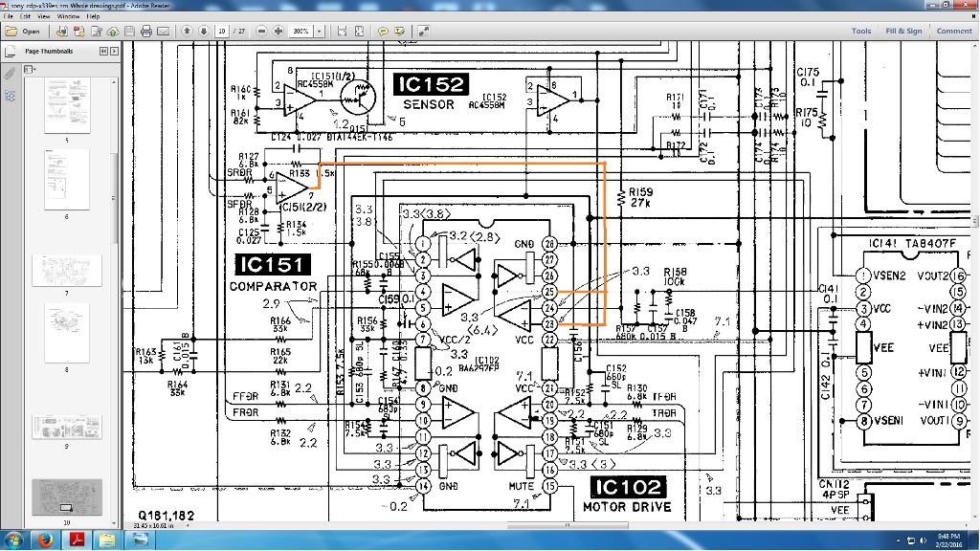The width and height of the screenshot is (980, 551).
Task: Click the Windows Start button
Action: [13, 540]
